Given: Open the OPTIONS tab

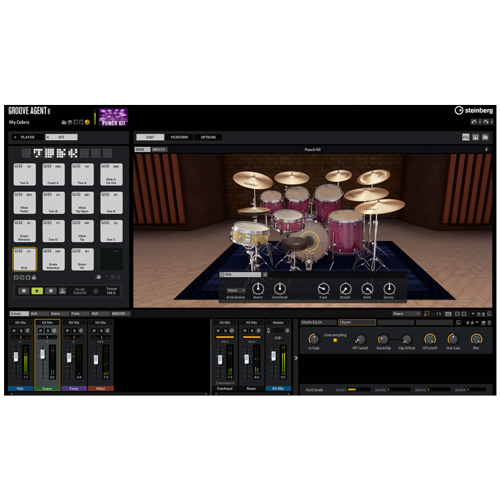Looking at the screenshot, I should click(x=208, y=137).
